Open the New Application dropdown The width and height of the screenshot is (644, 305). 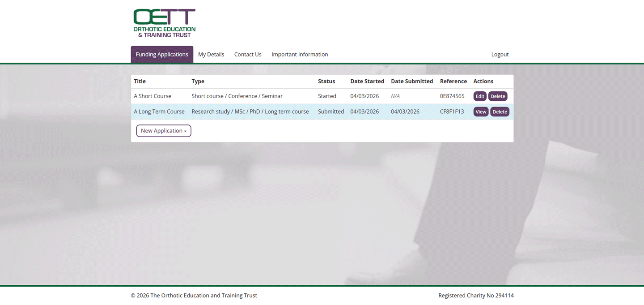point(163,131)
